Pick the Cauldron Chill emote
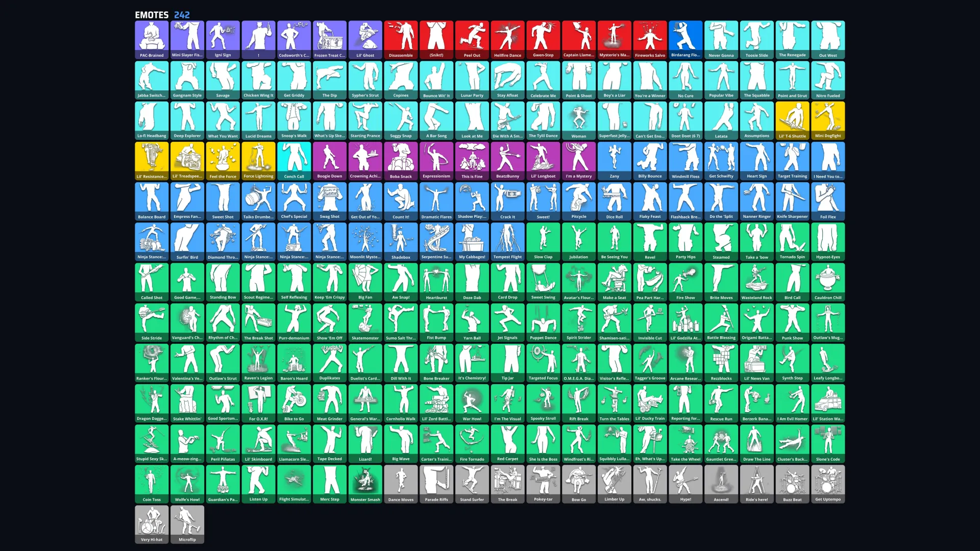Screen dimensions: 980x551 [828, 282]
